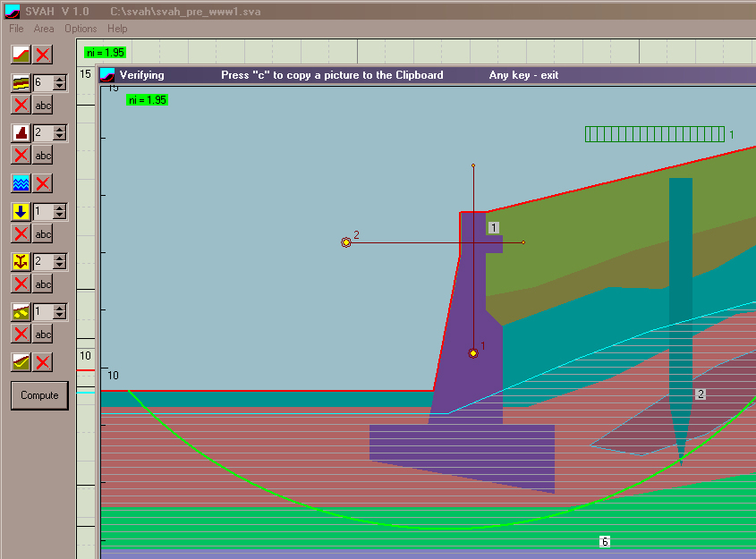Select the terrain surface profile tool
Viewport: 756px width, 559px height.
21,55
